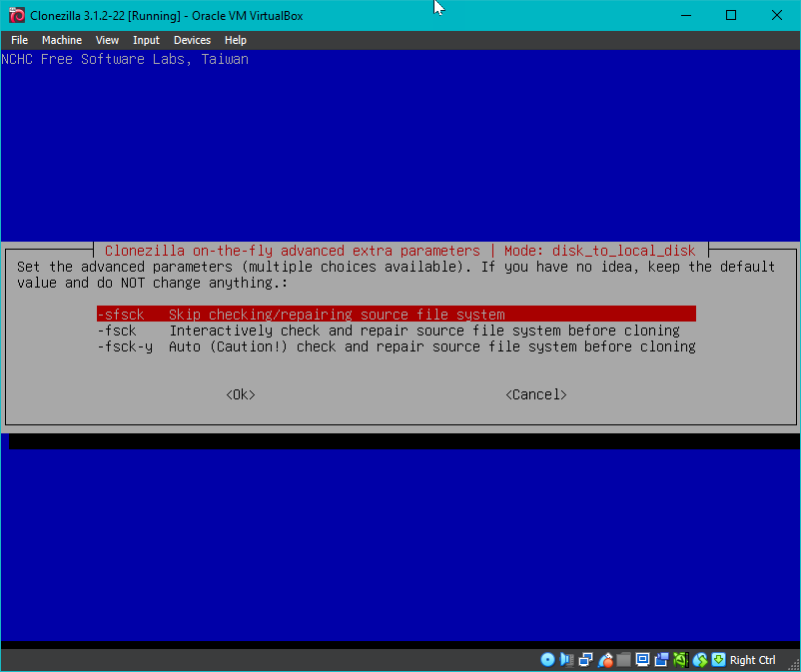The height and width of the screenshot is (672, 801).
Task: Click the green CPU virtualization status icon
Action: [680, 660]
